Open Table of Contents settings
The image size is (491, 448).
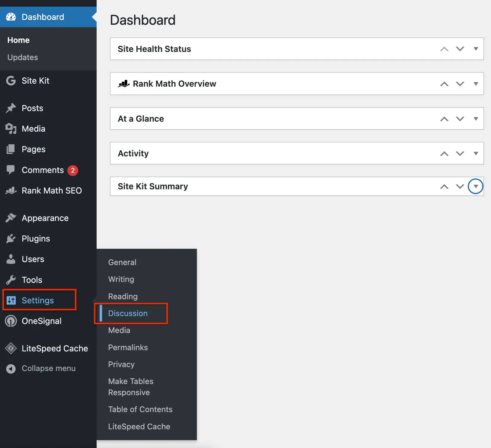[x=140, y=409]
